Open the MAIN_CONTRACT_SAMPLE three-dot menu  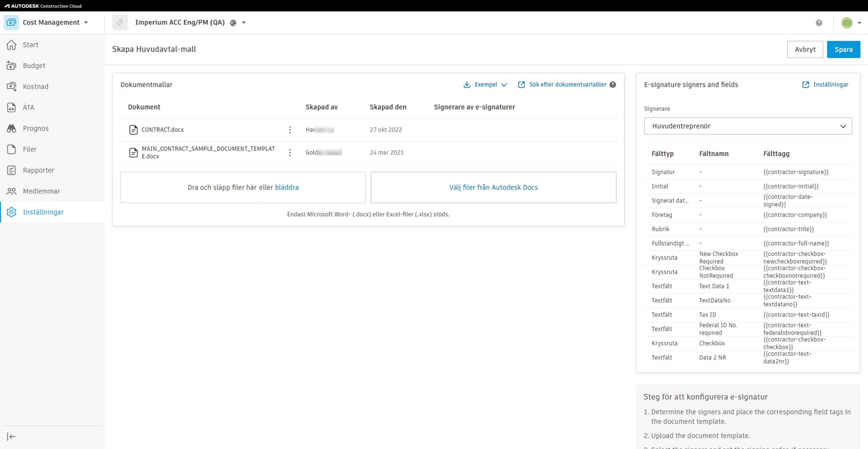tap(290, 153)
